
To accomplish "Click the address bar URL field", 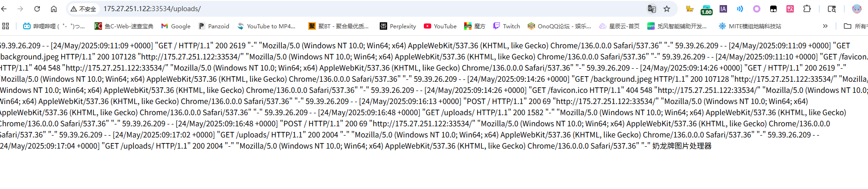I will click(325, 9).
